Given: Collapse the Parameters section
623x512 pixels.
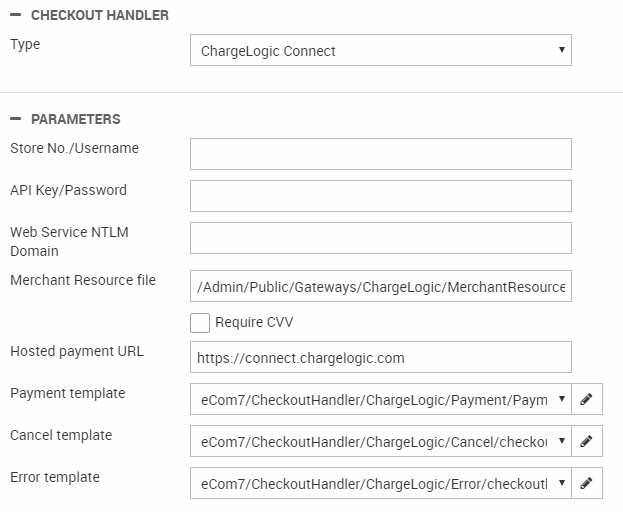Looking at the screenshot, I should point(15,119).
